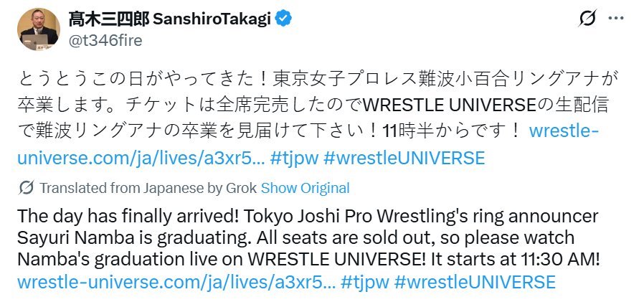Open wrestle-universe.com link in the English translation

coord(175,280)
